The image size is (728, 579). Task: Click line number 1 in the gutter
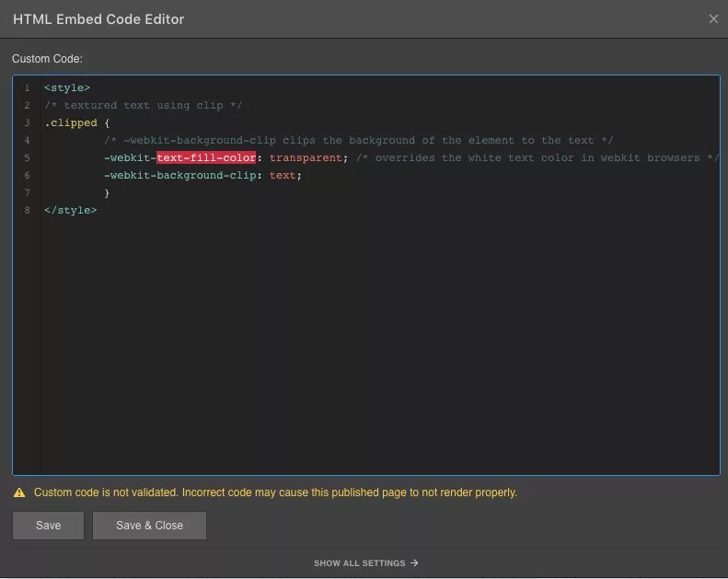pos(27,87)
